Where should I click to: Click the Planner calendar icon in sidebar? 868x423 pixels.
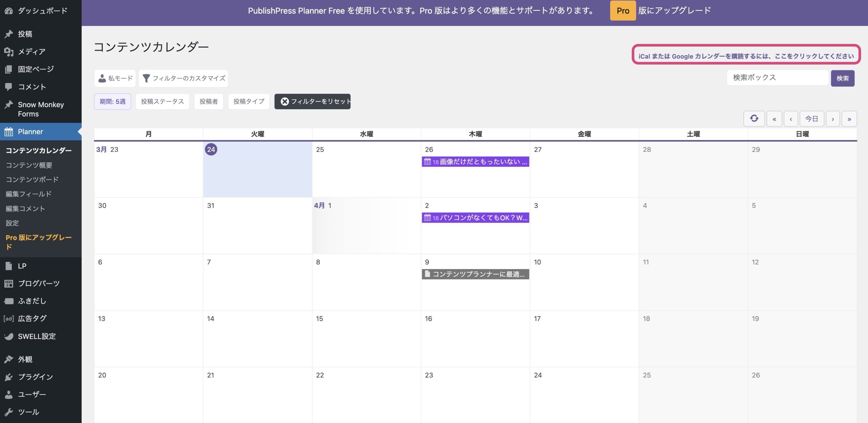coord(8,132)
